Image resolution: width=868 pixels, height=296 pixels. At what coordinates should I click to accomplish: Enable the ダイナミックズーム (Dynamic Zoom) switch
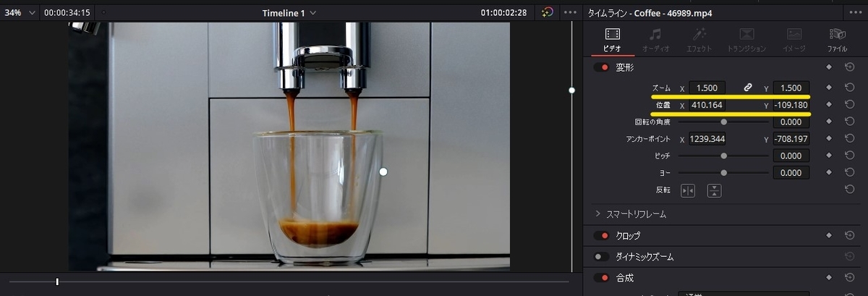point(601,256)
